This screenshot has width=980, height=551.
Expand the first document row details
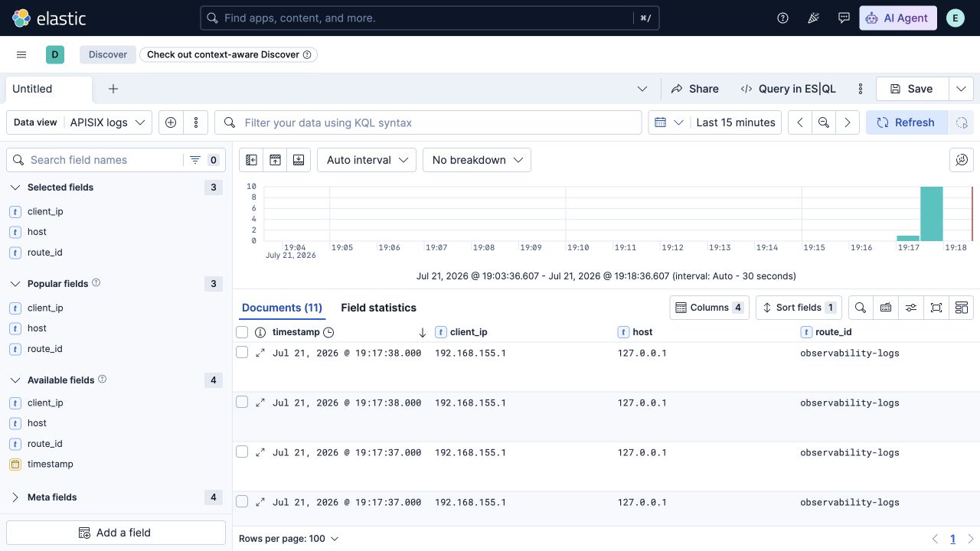point(260,353)
